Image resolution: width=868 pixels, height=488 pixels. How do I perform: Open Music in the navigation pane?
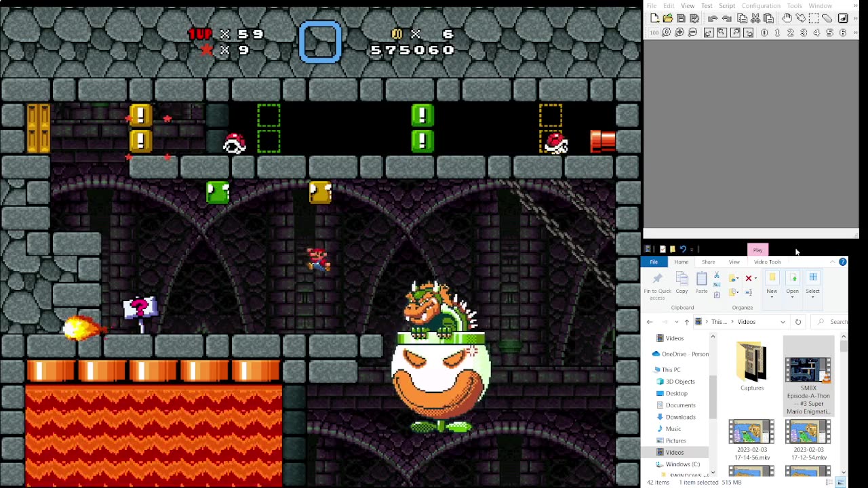tap(668, 428)
